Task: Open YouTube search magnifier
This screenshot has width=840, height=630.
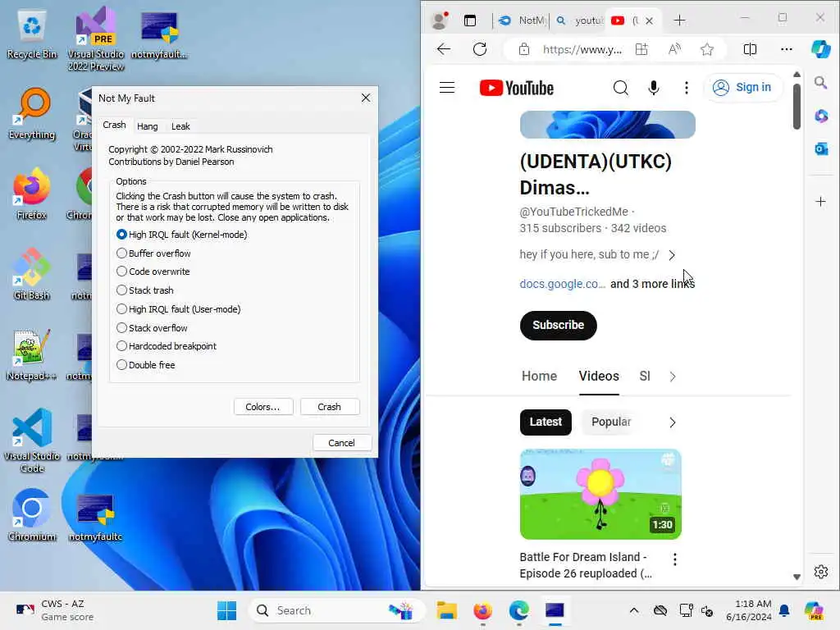Action: coord(620,87)
